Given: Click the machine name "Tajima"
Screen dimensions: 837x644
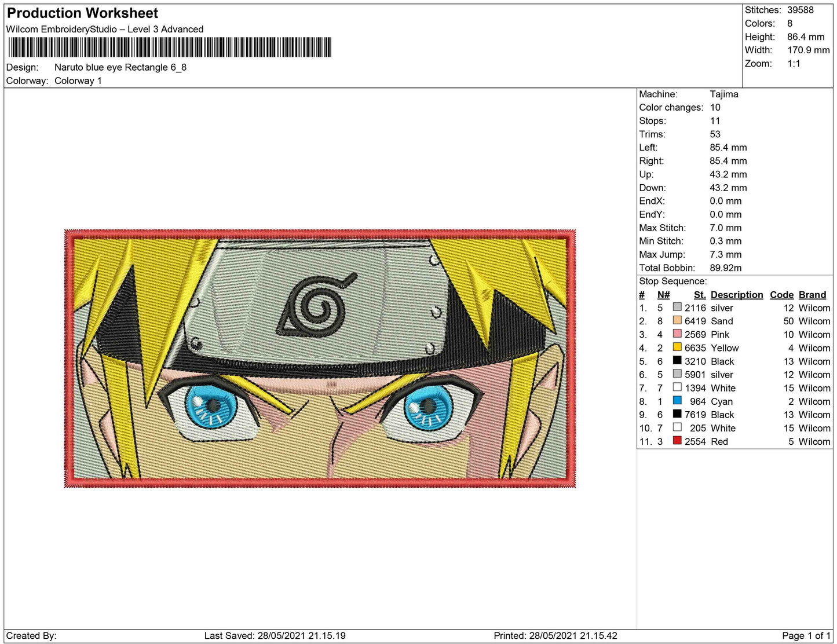Looking at the screenshot, I should [x=724, y=94].
